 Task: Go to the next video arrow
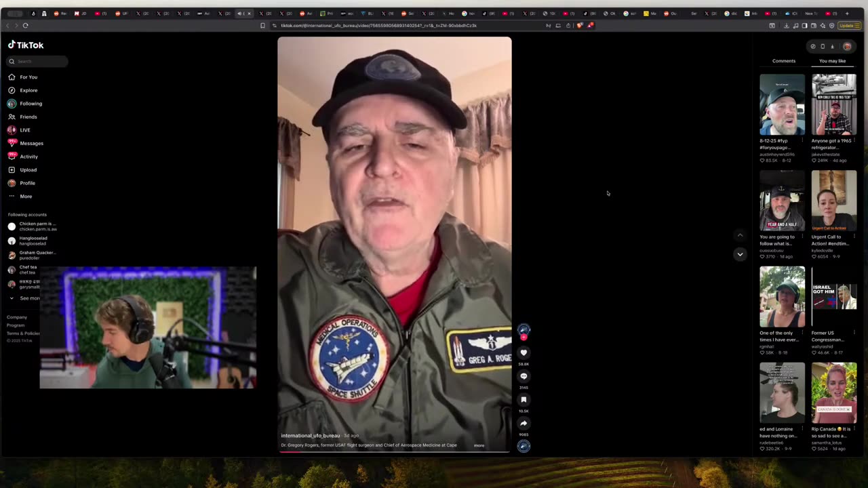740,254
